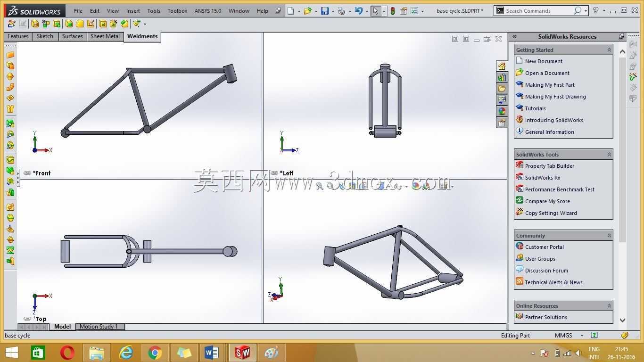The width and height of the screenshot is (644, 362).
Task: Switch to the Sketch tab
Action: click(x=45, y=36)
